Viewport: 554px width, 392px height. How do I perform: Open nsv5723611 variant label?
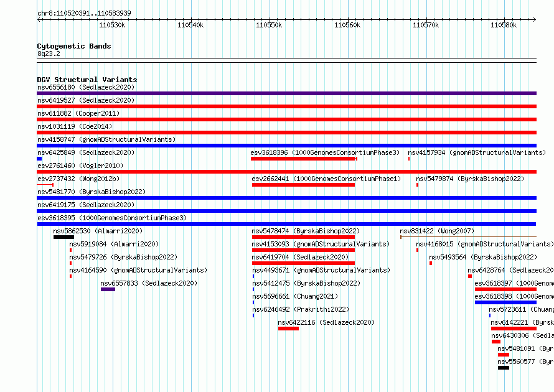coord(522,309)
